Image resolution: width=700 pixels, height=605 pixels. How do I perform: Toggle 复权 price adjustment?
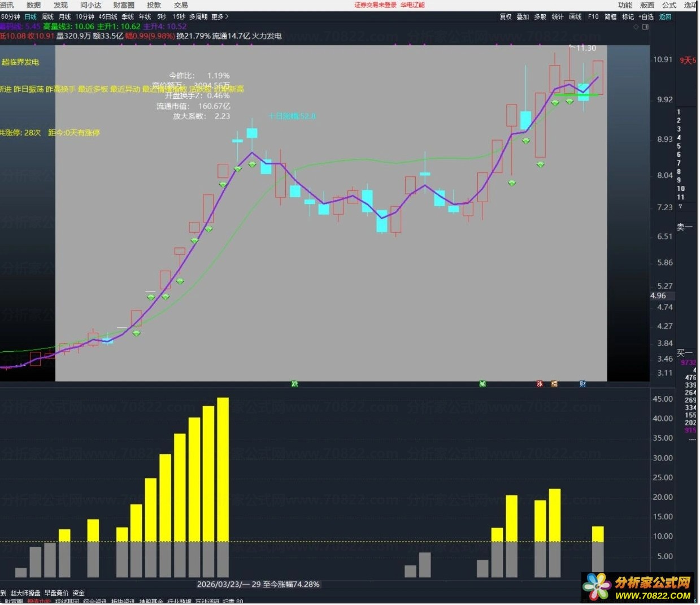pyautogui.click(x=506, y=17)
